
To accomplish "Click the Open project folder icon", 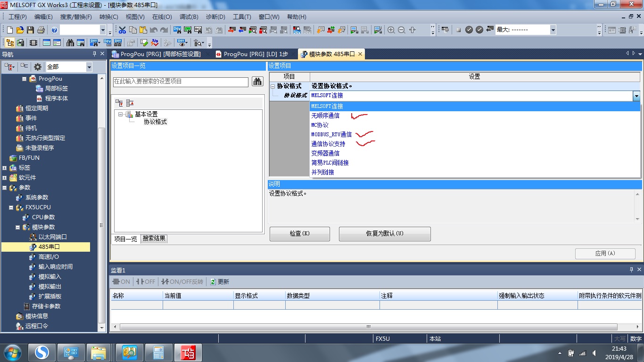I will click(x=20, y=30).
